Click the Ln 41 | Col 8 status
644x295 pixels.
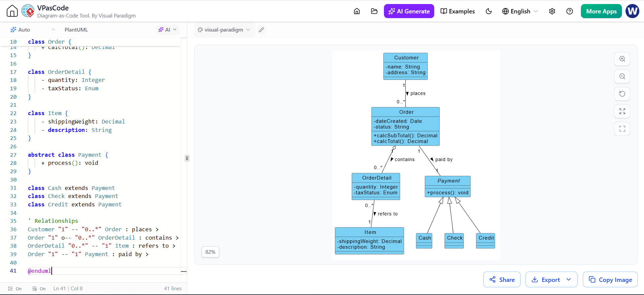pos(68,289)
